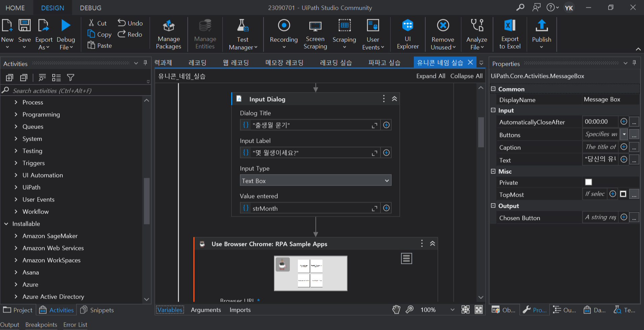Toggle the Private checkbox
Image resolution: width=644 pixels, height=330 pixels.
588,182
